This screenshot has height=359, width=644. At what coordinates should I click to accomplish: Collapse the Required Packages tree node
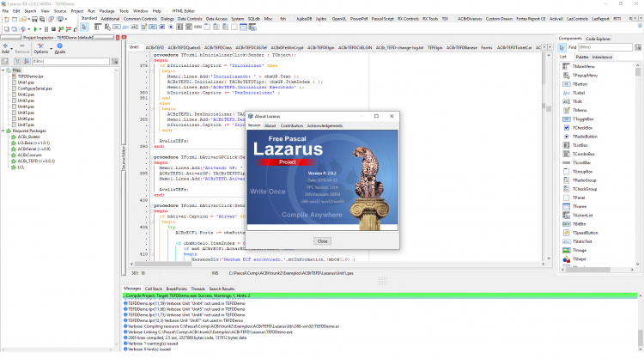(x=3, y=131)
